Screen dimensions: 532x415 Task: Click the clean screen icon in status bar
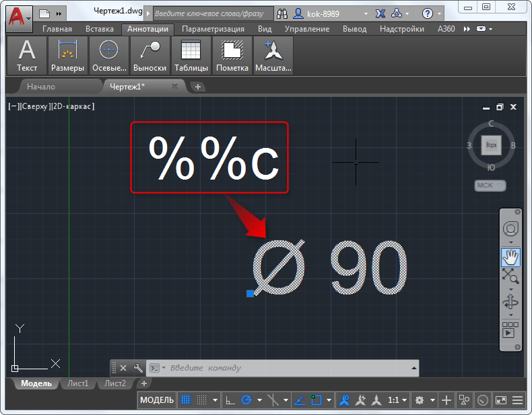click(x=501, y=400)
